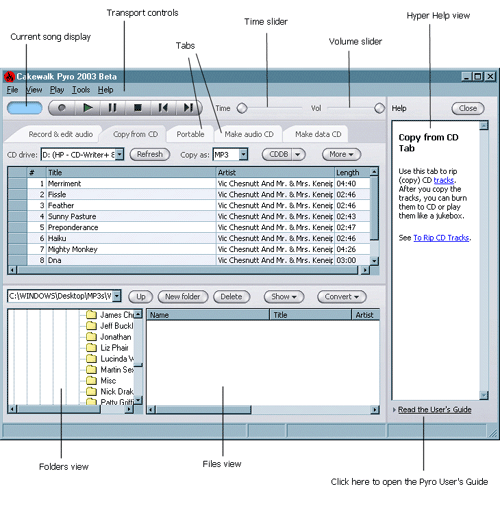Click the Record transport button

click(62, 108)
